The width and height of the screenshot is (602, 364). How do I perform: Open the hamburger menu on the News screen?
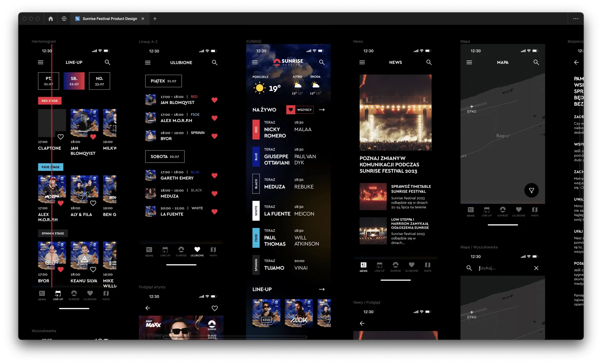[362, 62]
